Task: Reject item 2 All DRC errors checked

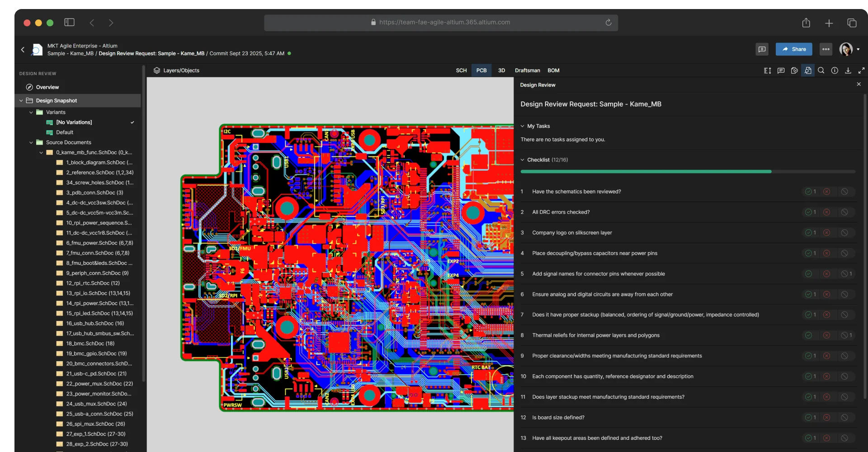Action: pos(826,212)
